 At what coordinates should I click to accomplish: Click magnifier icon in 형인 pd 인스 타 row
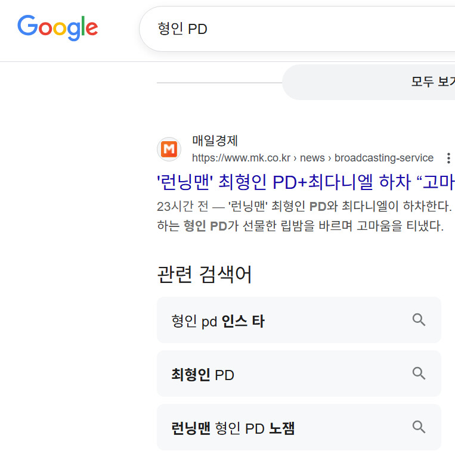[419, 320]
